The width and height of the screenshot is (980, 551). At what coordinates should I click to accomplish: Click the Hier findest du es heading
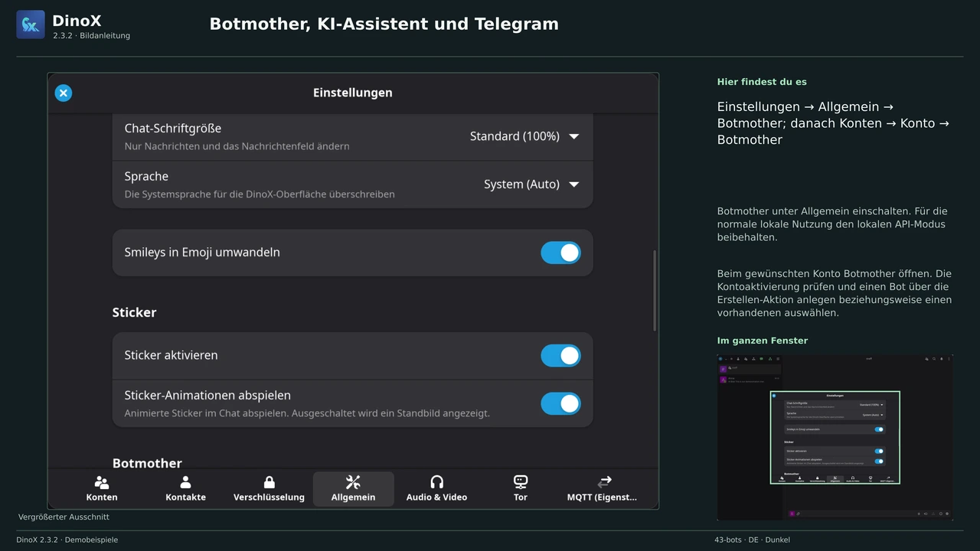point(762,82)
